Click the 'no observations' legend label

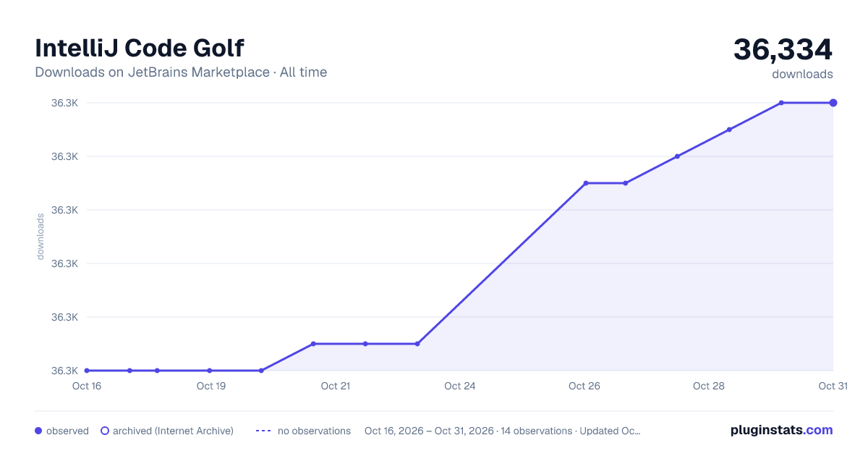tap(314, 431)
